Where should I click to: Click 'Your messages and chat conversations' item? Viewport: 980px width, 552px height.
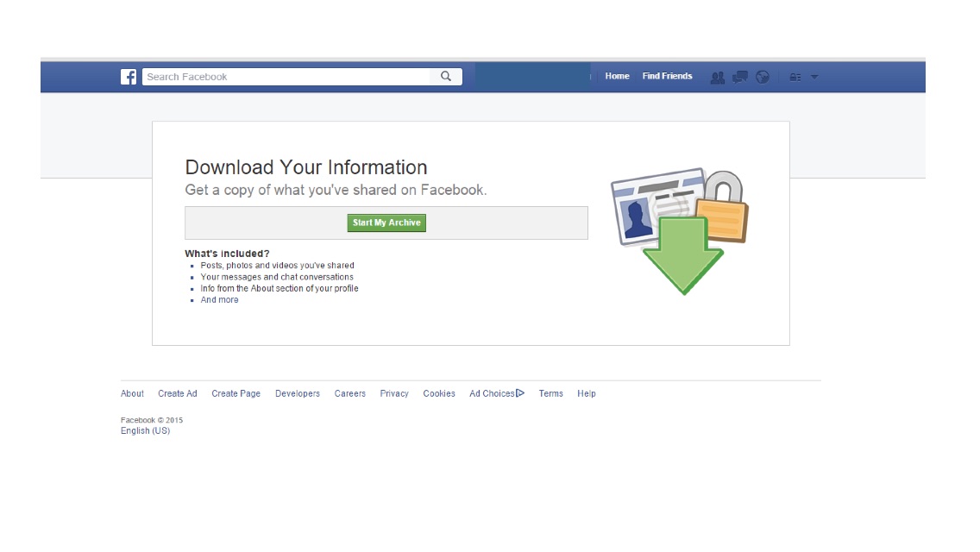(277, 277)
